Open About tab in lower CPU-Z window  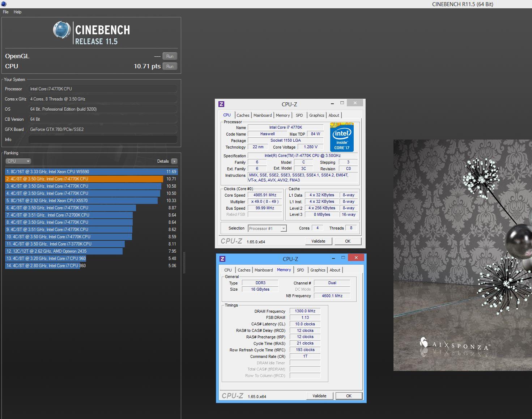(x=335, y=270)
